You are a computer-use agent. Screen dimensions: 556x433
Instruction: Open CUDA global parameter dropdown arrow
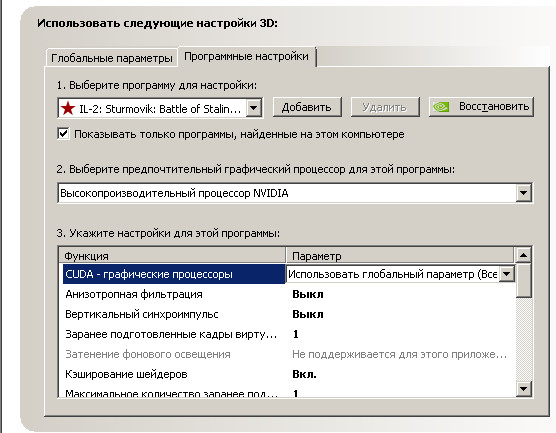click(507, 274)
